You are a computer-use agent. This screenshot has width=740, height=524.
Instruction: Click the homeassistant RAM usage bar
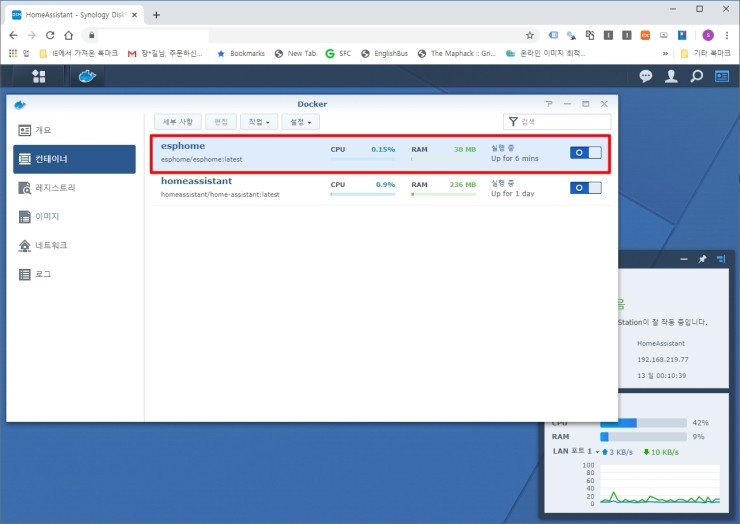click(x=444, y=194)
